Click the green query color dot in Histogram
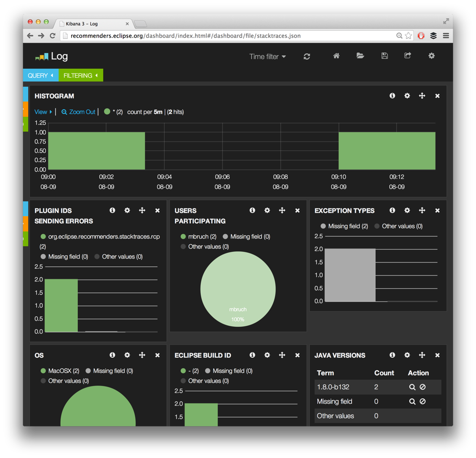 [x=107, y=112]
